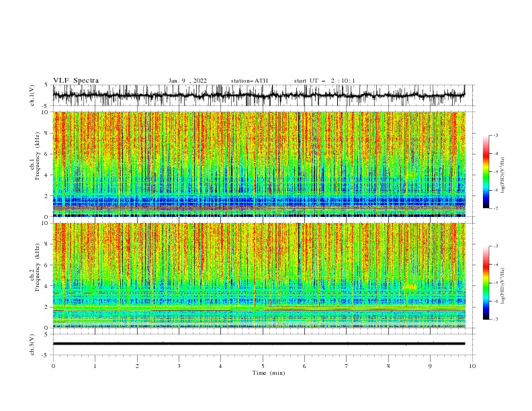Click the "-7" tick on ch.2 color bar
The image size is (532, 411).
tap(495, 320)
